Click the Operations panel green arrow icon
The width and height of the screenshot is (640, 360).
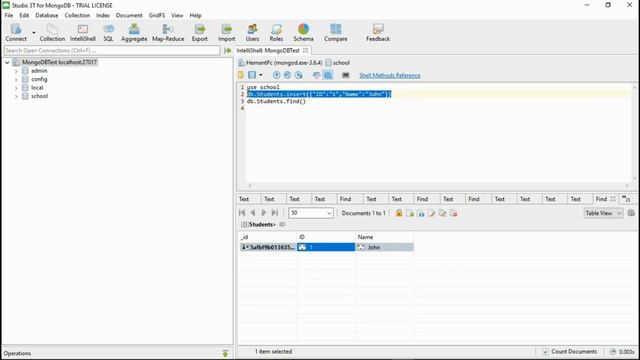[225, 353]
